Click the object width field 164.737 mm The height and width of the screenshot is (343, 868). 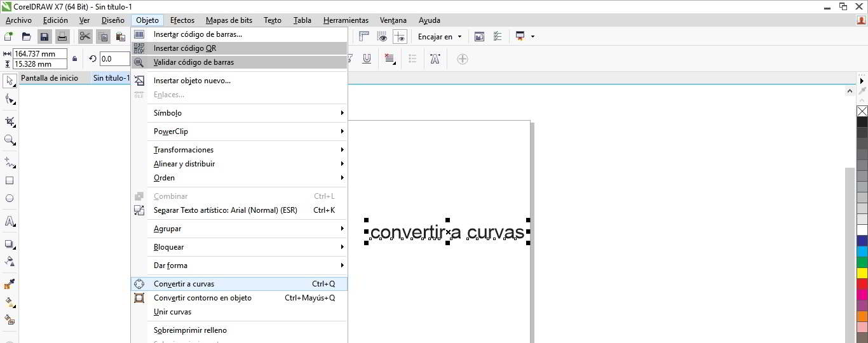pyautogui.click(x=40, y=54)
